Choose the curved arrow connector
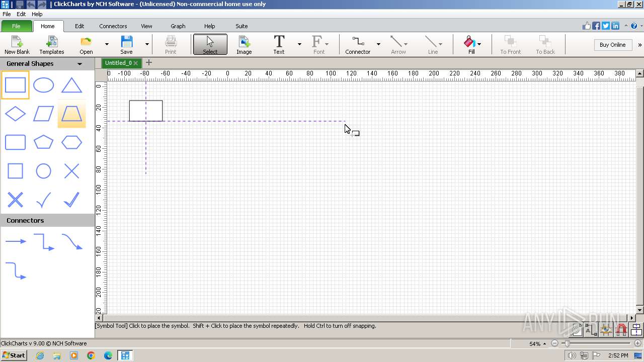 pyautogui.click(x=71, y=242)
